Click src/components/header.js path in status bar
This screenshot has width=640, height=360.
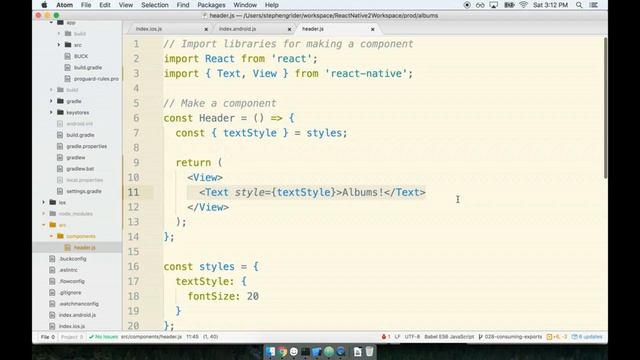click(151, 337)
